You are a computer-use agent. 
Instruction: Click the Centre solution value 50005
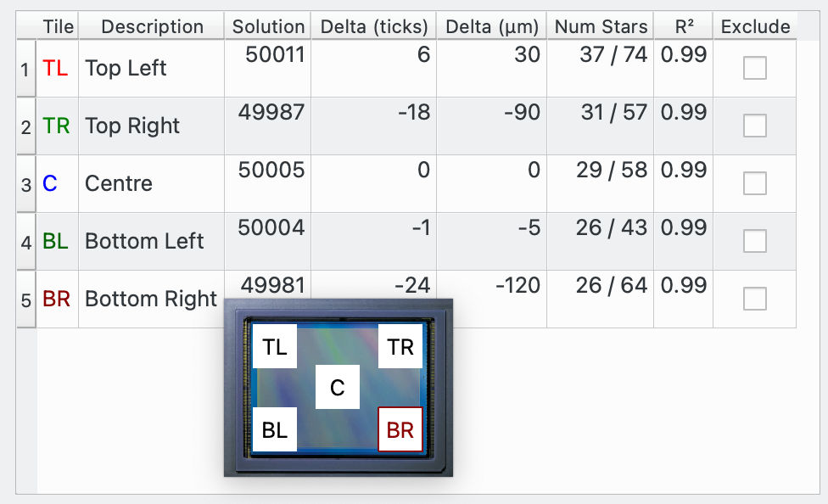pyautogui.click(x=271, y=171)
